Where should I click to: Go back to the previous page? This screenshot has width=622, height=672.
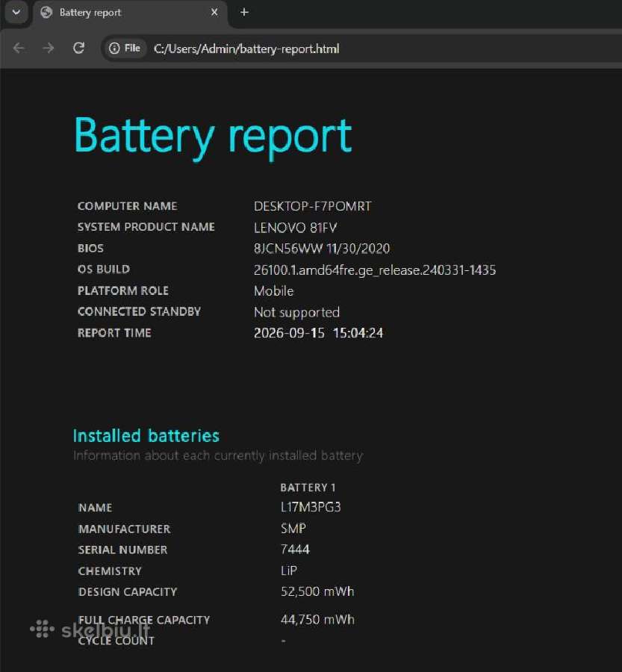click(19, 48)
